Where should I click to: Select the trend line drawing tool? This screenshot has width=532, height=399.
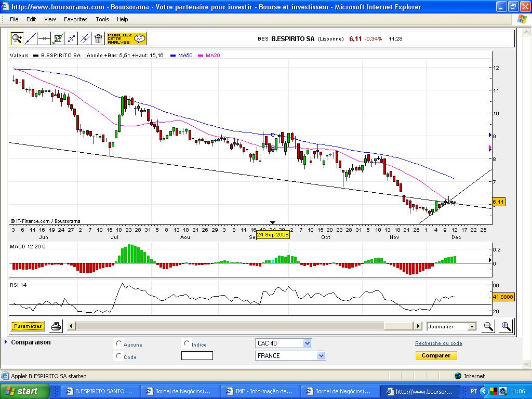tap(31, 38)
